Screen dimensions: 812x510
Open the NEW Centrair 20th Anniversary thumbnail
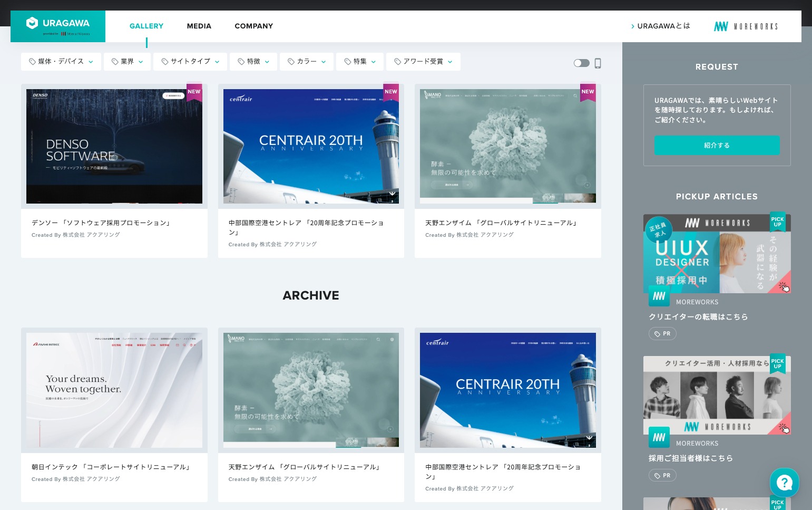pyautogui.click(x=311, y=146)
